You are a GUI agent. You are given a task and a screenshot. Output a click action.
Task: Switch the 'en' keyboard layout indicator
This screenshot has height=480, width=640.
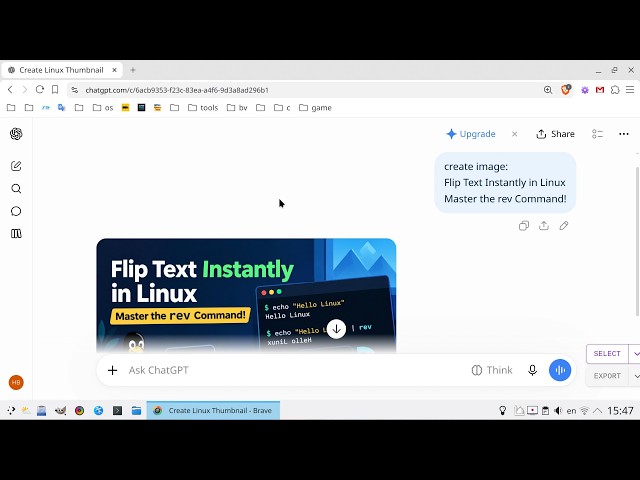point(571,411)
